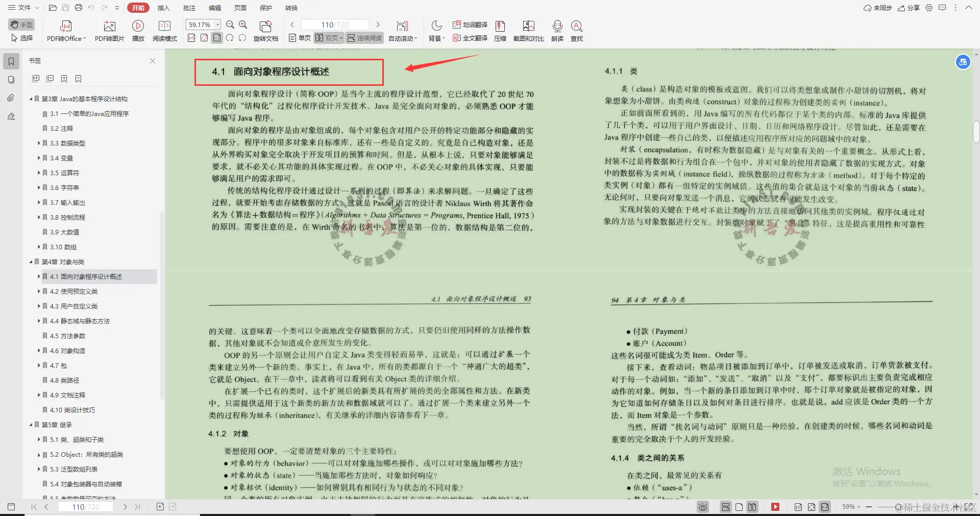Screen dimensions: 980x516
Task: Go to next page with the arrow button
Action: pyautogui.click(x=378, y=24)
